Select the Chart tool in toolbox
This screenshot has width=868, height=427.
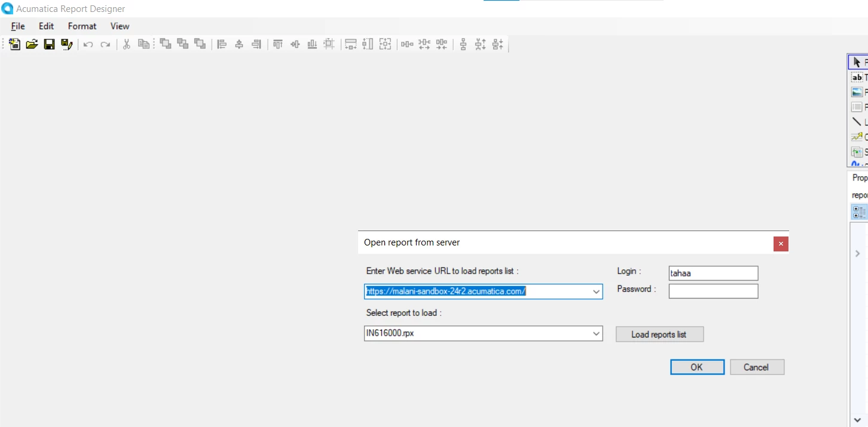(x=858, y=137)
